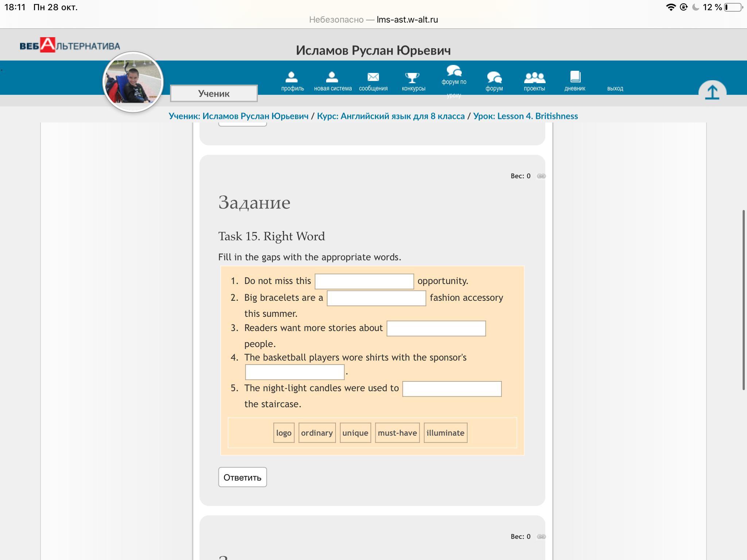The height and width of the screenshot is (560, 747).
Task: Open форум по уроку chat icon
Action: pos(454,71)
